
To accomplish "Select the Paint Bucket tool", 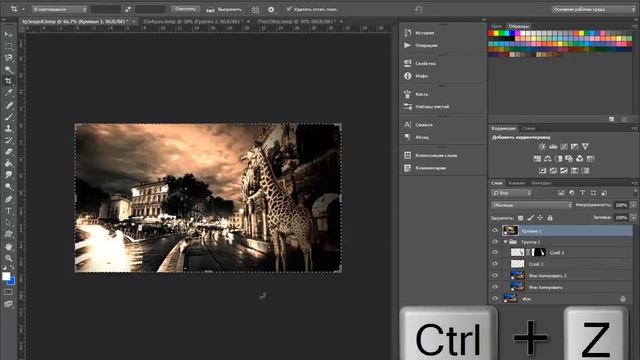I will [9, 163].
